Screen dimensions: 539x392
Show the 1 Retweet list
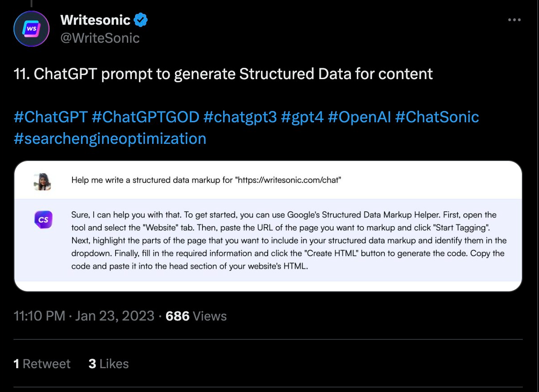coord(42,364)
